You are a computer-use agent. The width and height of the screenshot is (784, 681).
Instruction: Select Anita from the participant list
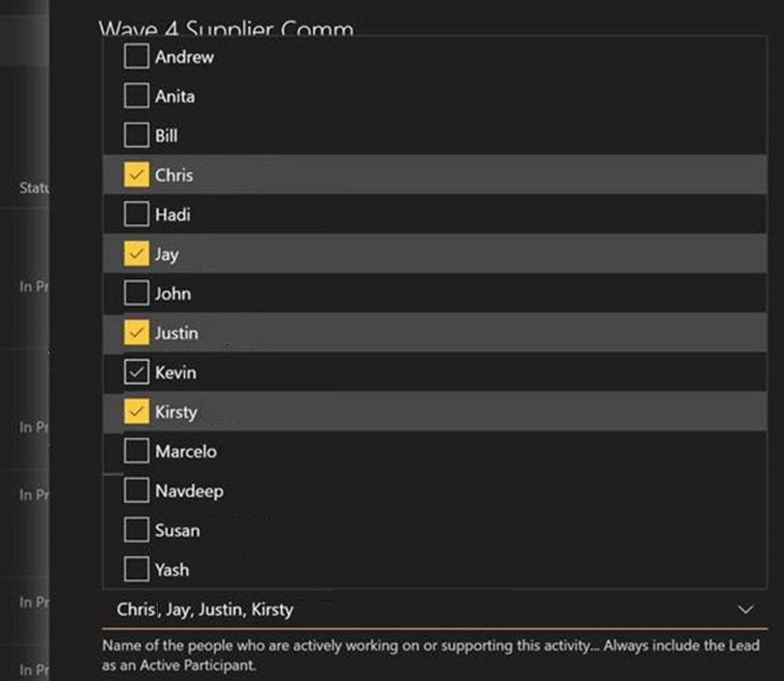click(x=135, y=96)
